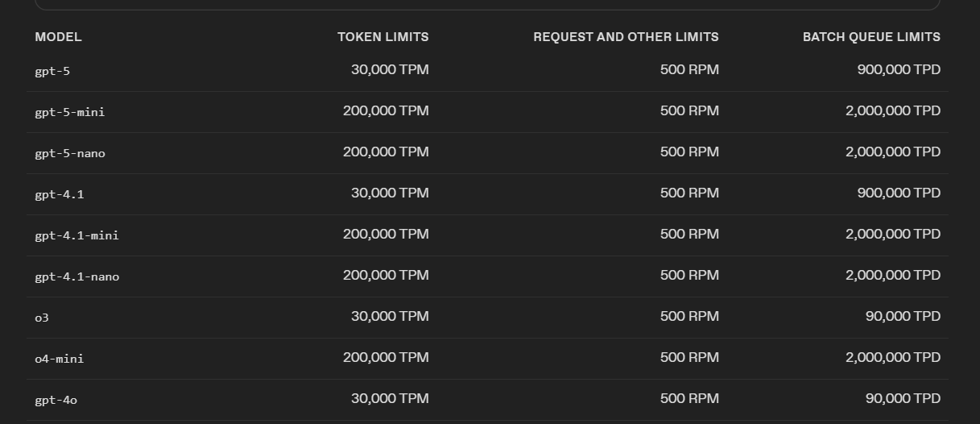Click gpt-5's 900,000 TPD batch limit
Screen dimensions: 980x424
click(899, 70)
